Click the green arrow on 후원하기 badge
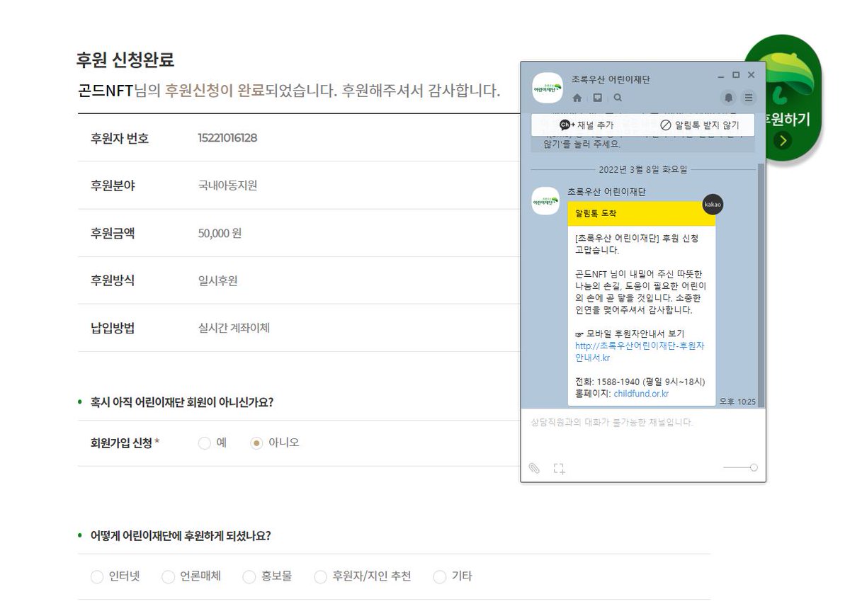The image size is (850, 616). [x=783, y=140]
